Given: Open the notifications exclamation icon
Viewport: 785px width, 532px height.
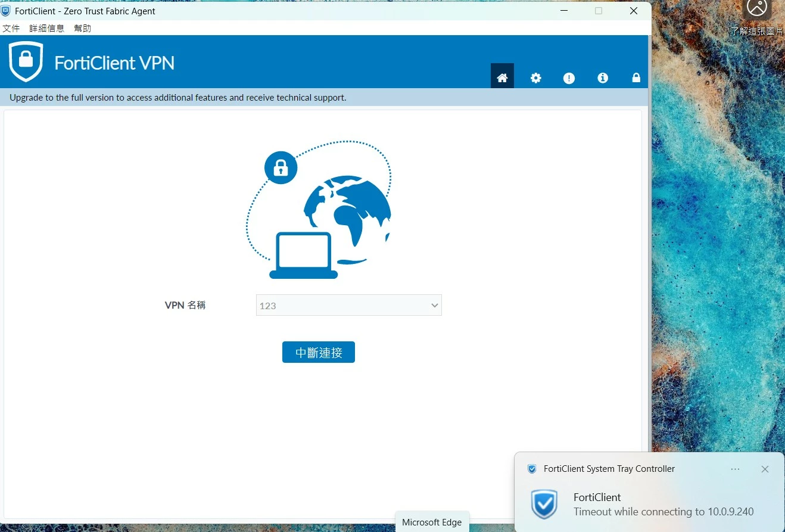Looking at the screenshot, I should tap(569, 78).
